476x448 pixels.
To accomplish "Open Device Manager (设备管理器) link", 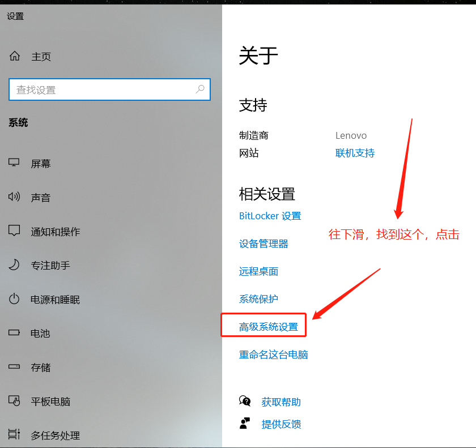I will pyautogui.click(x=263, y=244).
